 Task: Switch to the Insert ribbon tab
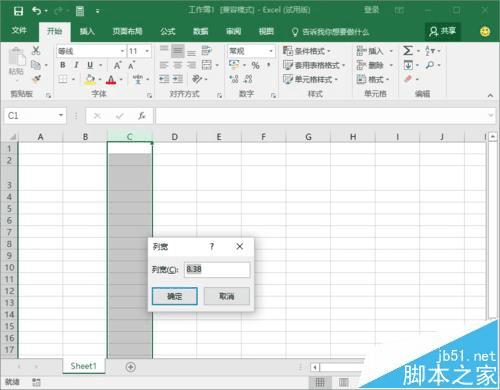point(87,31)
